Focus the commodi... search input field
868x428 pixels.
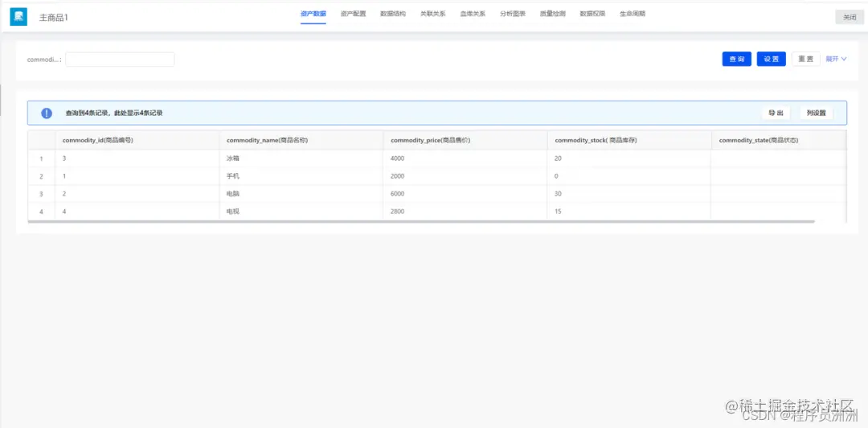tap(120, 60)
